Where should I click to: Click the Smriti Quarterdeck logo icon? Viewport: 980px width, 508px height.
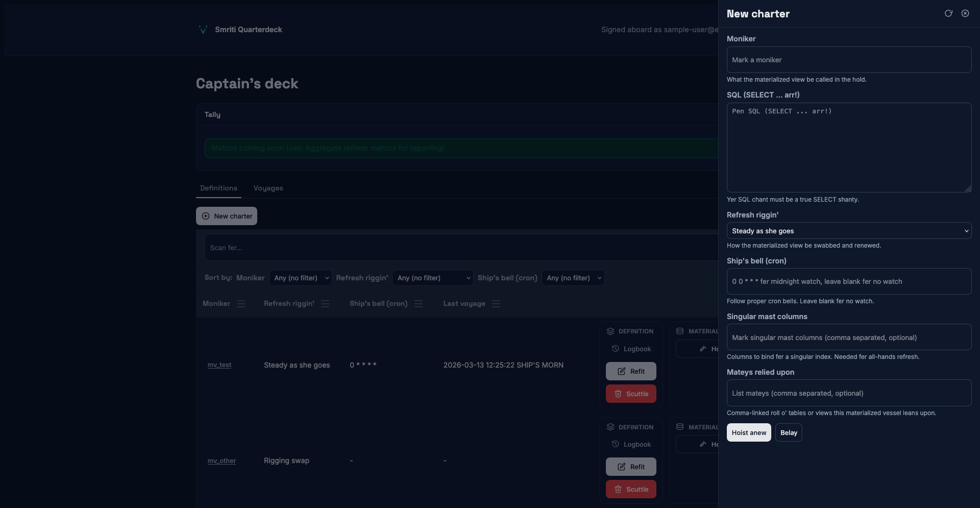[x=203, y=30]
